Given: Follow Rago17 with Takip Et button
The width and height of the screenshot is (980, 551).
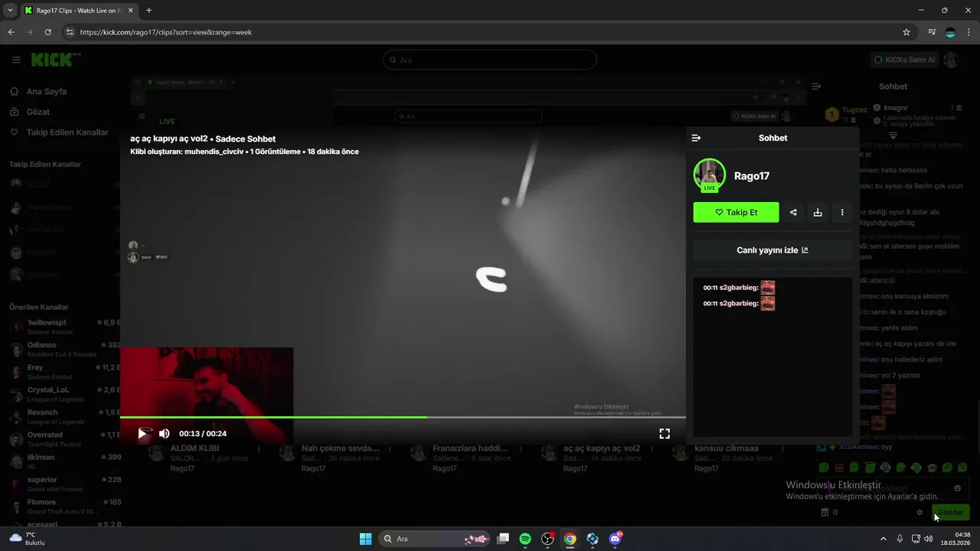Looking at the screenshot, I should click(736, 212).
